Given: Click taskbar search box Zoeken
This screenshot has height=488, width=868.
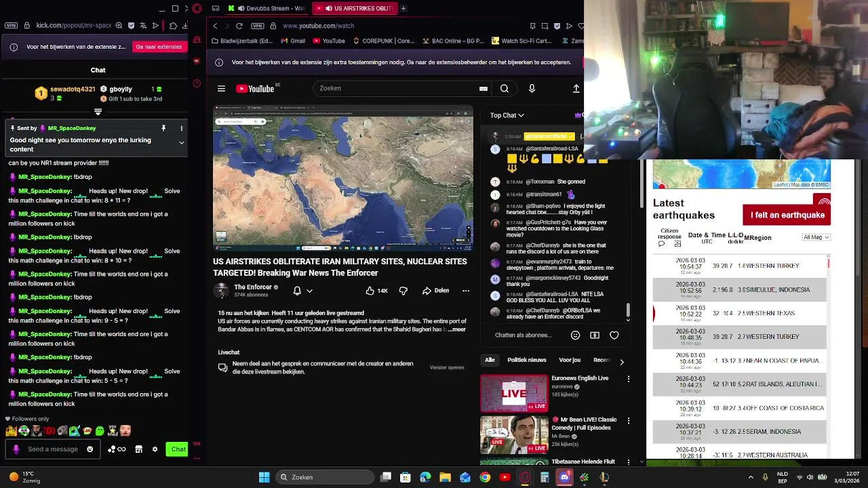Looking at the screenshot, I should (x=325, y=477).
